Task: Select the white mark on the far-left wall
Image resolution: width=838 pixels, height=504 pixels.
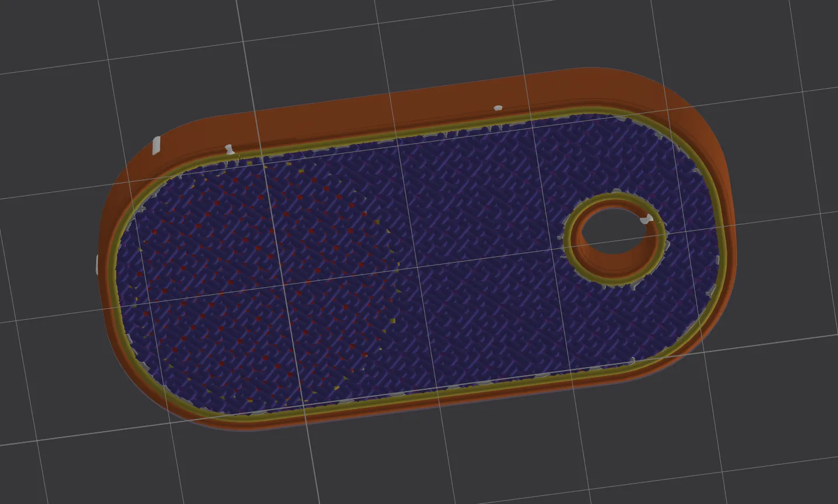Action: click(97, 264)
